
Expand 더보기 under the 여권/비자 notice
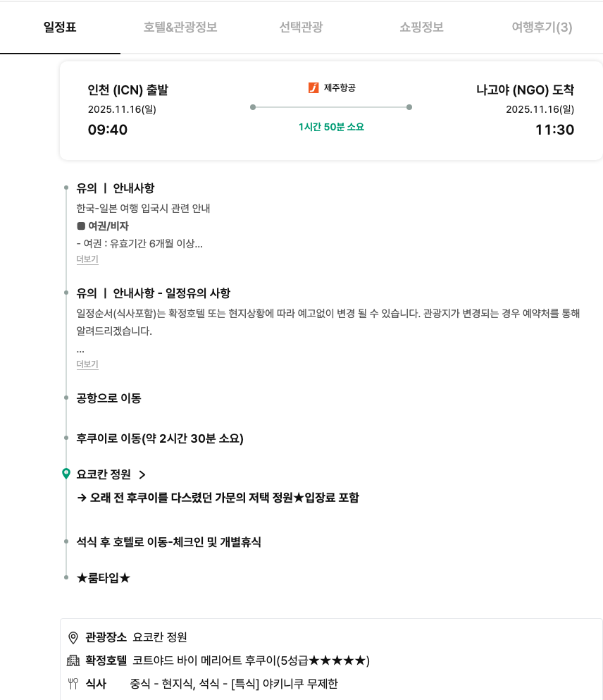coord(87,259)
